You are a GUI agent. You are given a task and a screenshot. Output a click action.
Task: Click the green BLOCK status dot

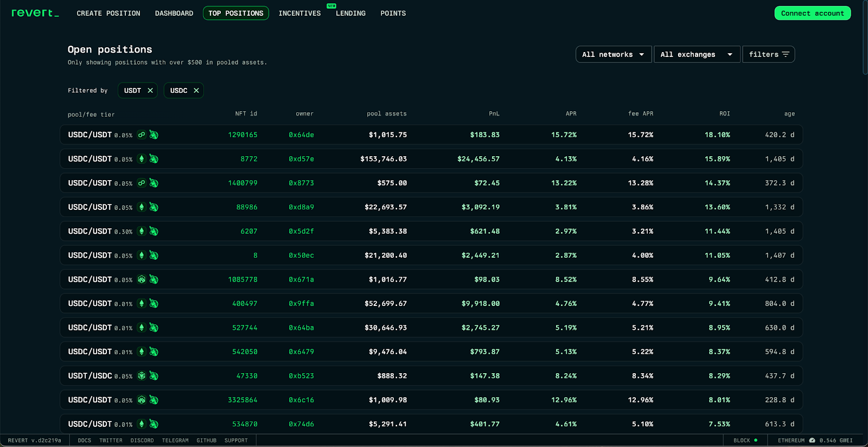tap(756, 440)
